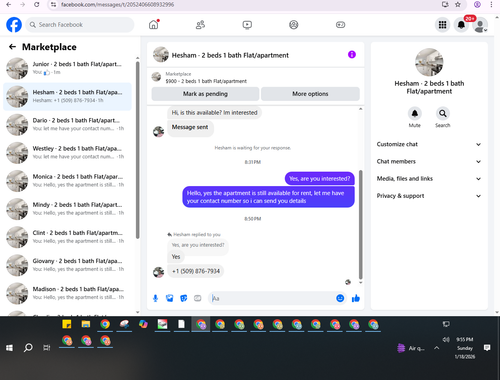
Task: Click the back arrow beside Marketplace
Action: tap(12, 47)
